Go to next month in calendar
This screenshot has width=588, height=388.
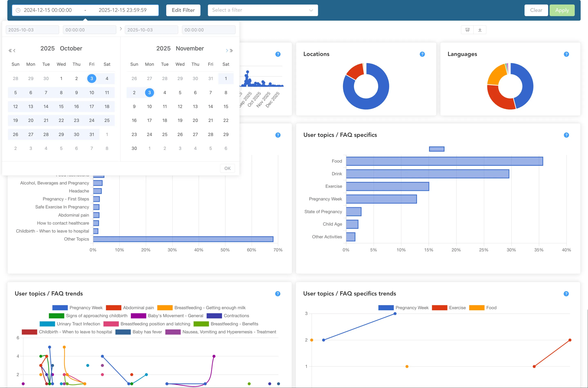(227, 50)
